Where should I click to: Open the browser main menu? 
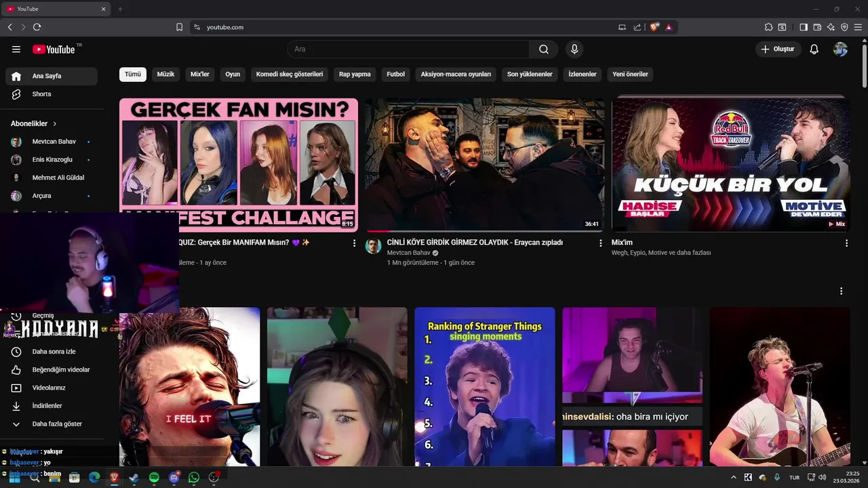859,27
